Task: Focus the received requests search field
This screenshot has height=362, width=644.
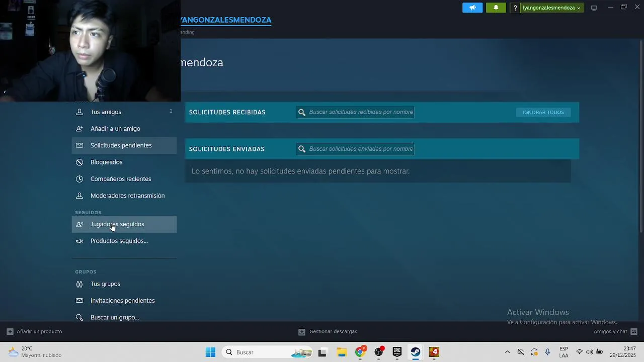Action: tap(355, 112)
